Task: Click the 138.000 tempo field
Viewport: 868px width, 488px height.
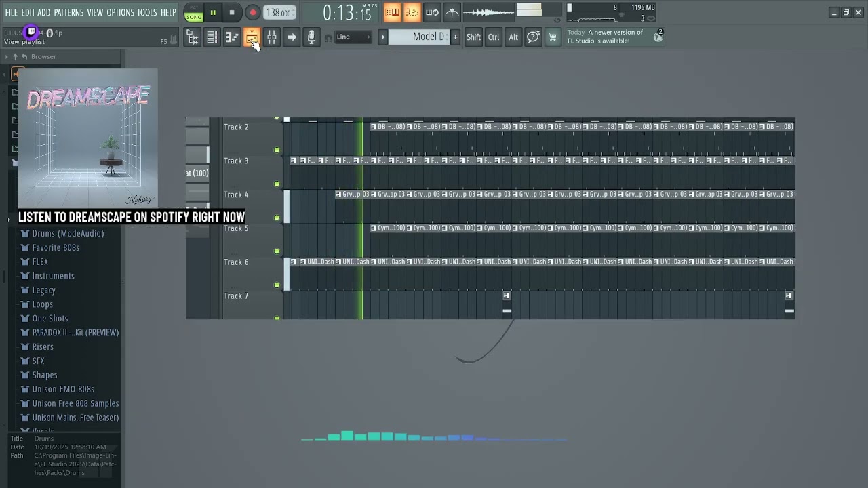Action: coord(279,12)
